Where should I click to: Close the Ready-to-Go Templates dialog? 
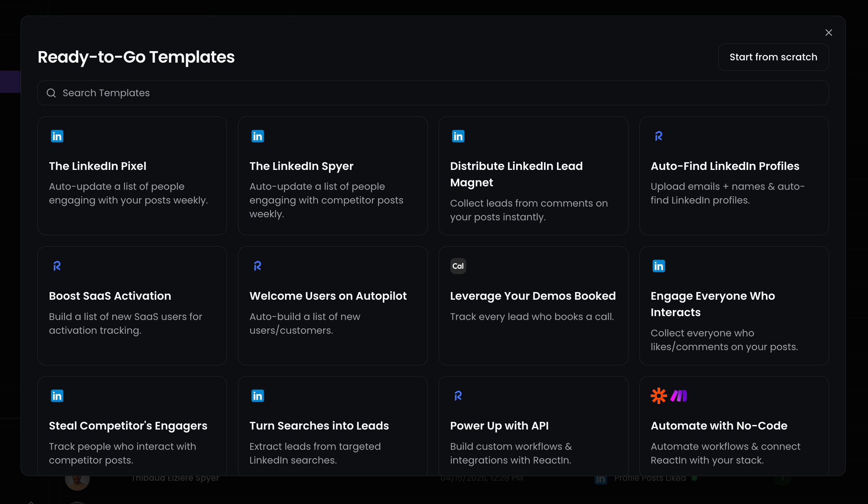tap(829, 33)
